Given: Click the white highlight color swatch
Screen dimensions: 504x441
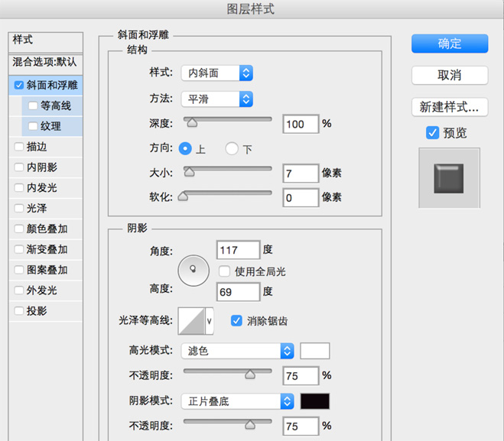Looking at the screenshot, I should point(314,351).
